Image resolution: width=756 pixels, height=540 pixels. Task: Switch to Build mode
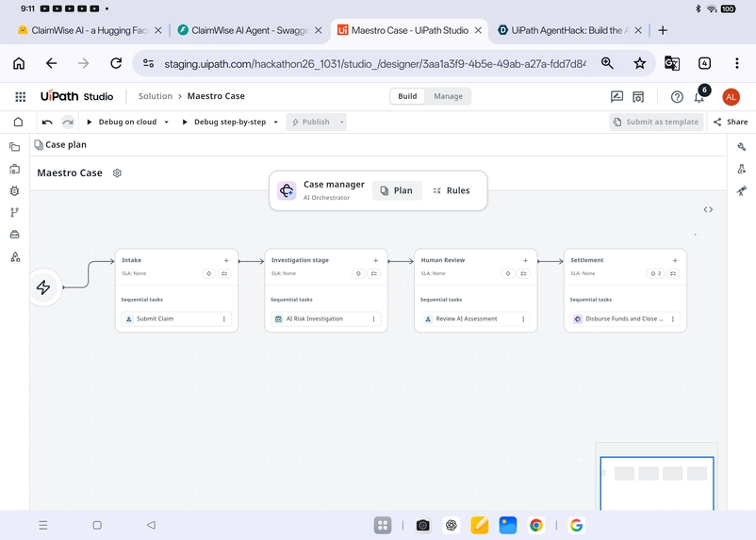[407, 96]
